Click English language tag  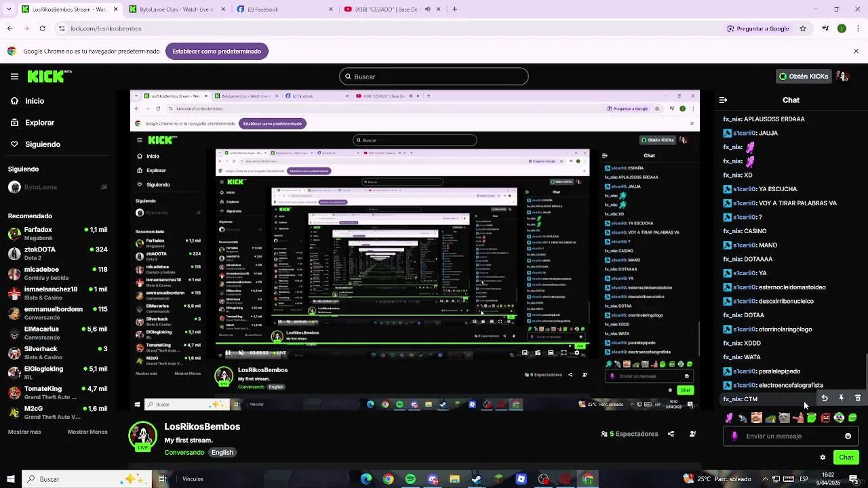[x=222, y=452]
